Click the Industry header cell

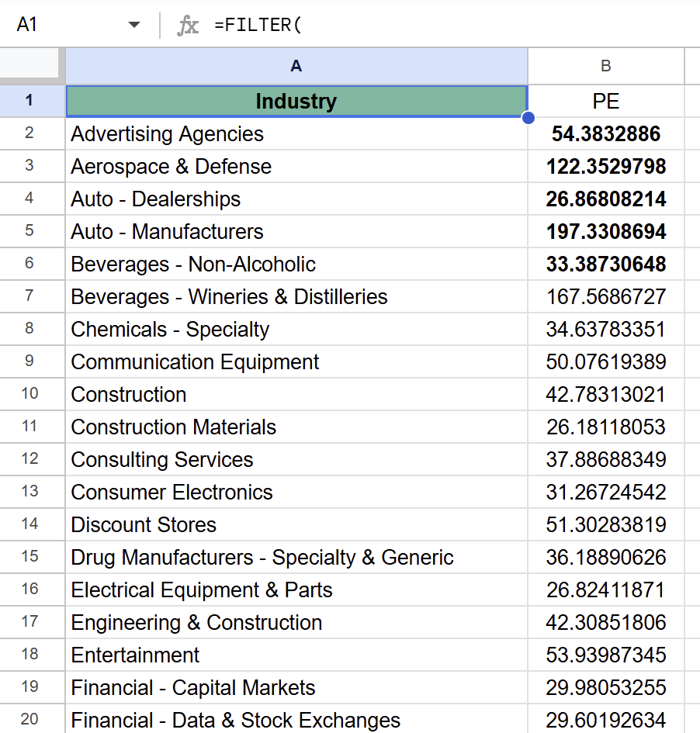tap(295, 100)
